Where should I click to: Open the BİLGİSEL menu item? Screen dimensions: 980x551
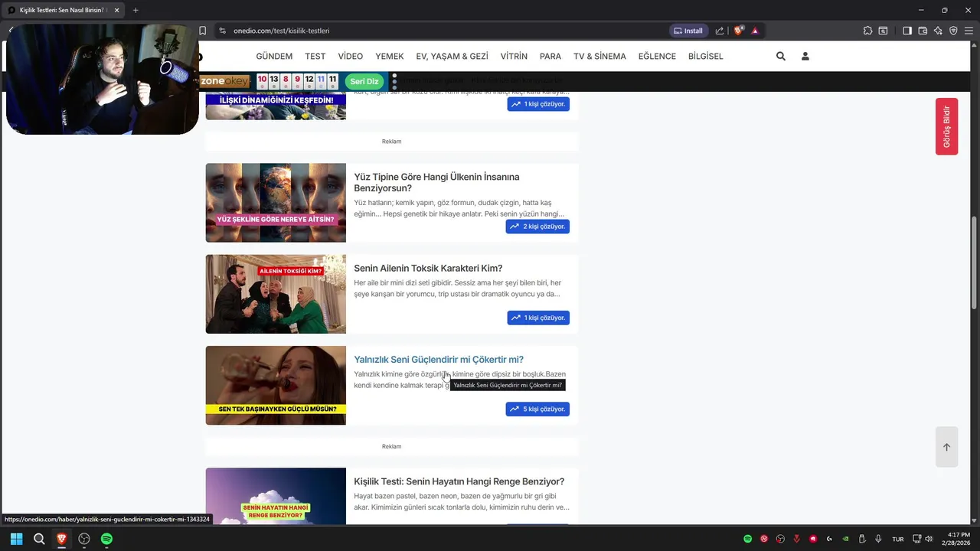705,56
